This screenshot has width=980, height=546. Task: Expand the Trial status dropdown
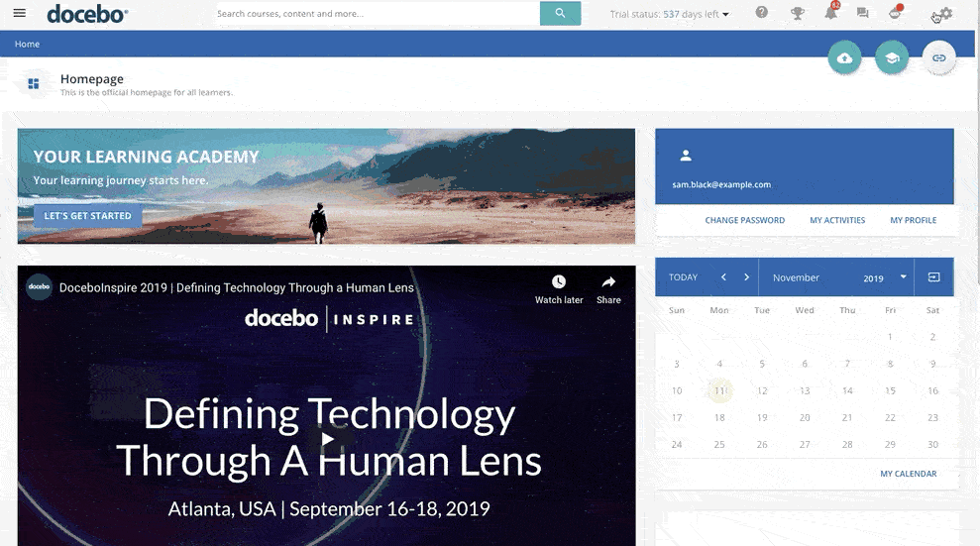coord(670,15)
